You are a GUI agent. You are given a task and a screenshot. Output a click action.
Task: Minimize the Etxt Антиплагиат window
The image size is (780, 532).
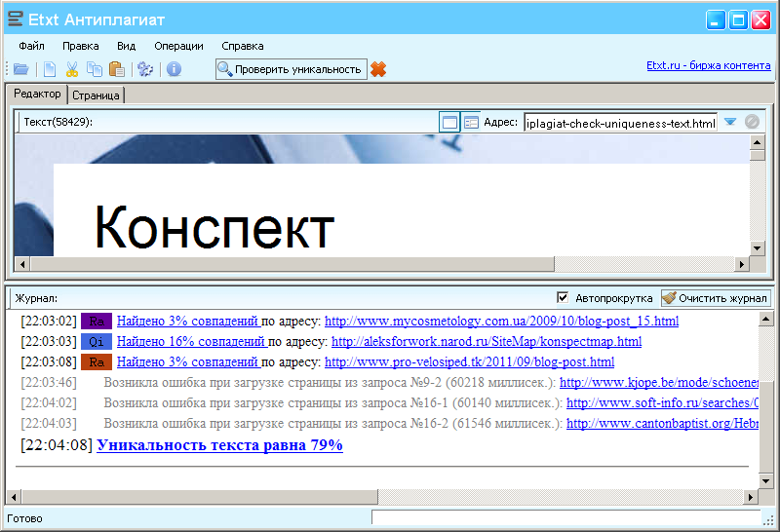716,20
